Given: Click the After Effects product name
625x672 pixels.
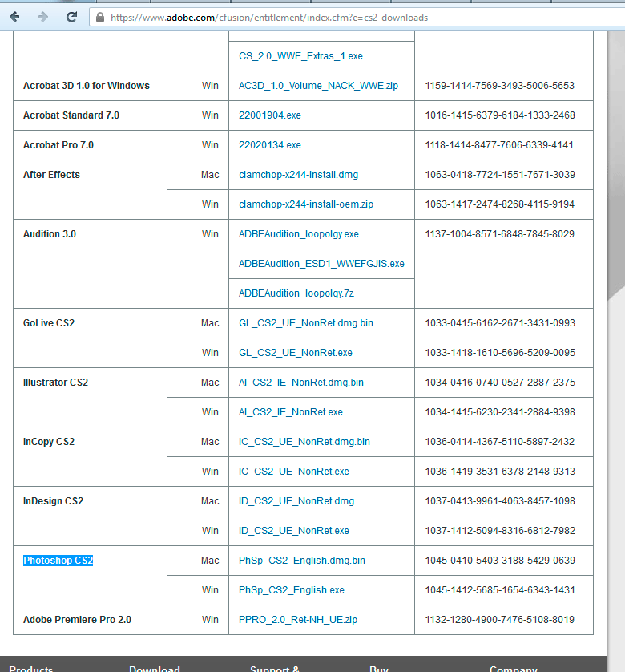Looking at the screenshot, I should pyautogui.click(x=51, y=175).
